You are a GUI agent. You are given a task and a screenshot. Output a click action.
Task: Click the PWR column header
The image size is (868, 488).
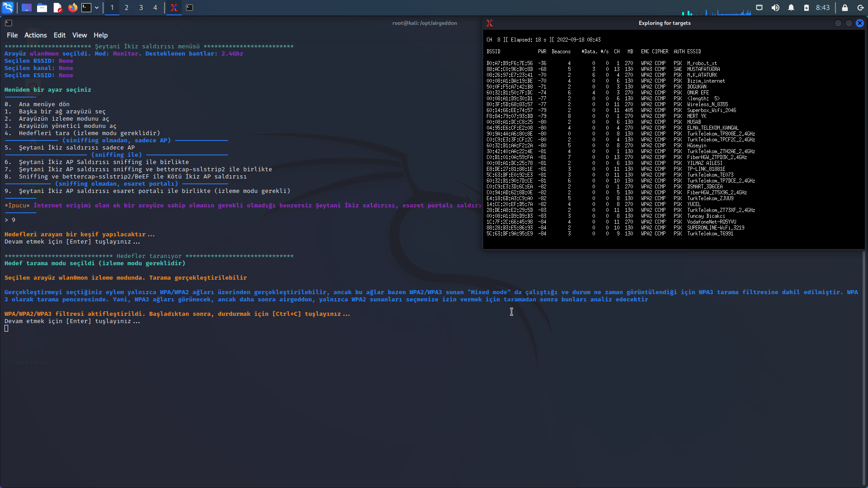(542, 52)
